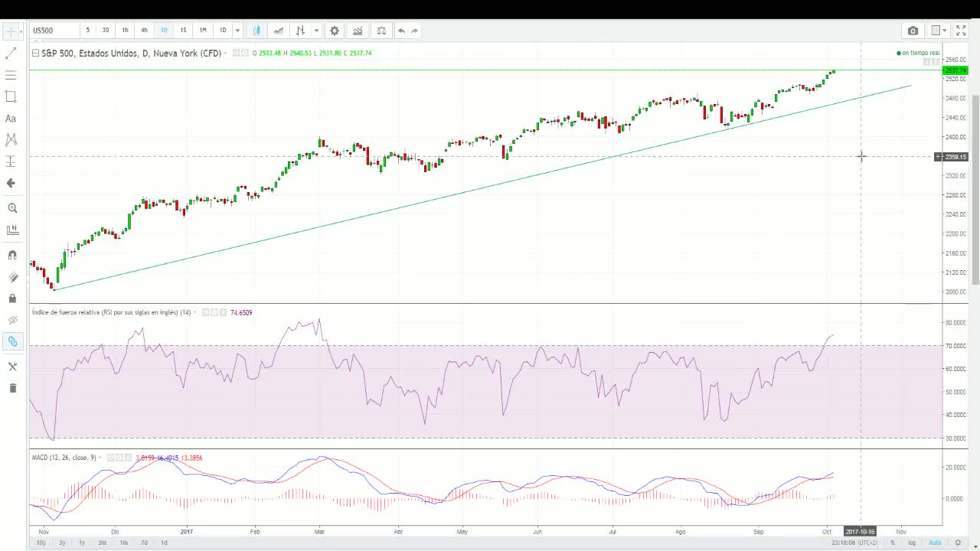Screen dimensions: 980x551
Task: Open the MACD indicator legend dropdown arrow
Action: click(101, 458)
